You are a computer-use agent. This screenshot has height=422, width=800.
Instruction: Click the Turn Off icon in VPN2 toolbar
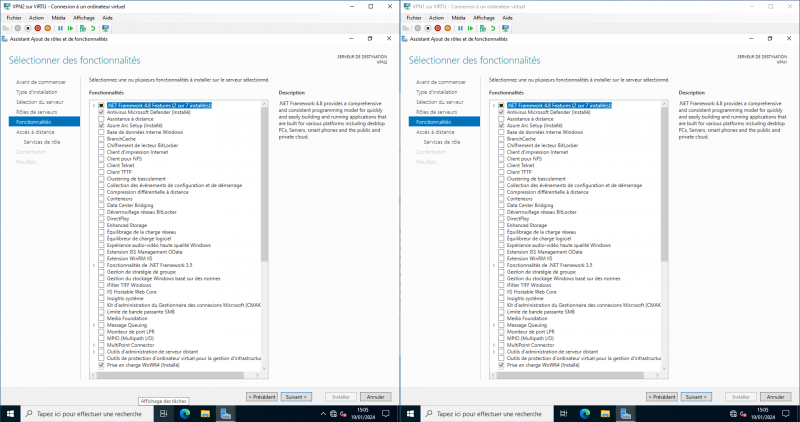28,29
